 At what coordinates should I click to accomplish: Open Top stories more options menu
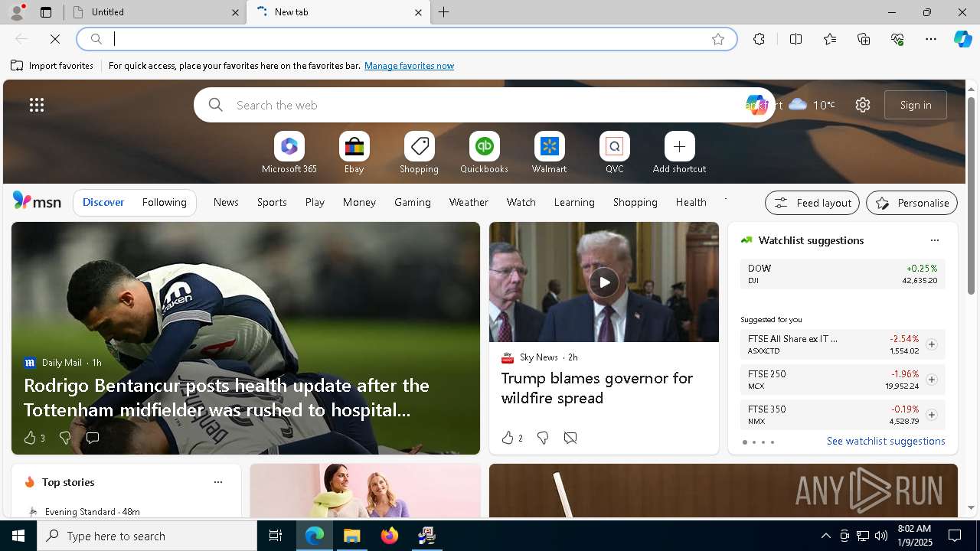click(218, 482)
